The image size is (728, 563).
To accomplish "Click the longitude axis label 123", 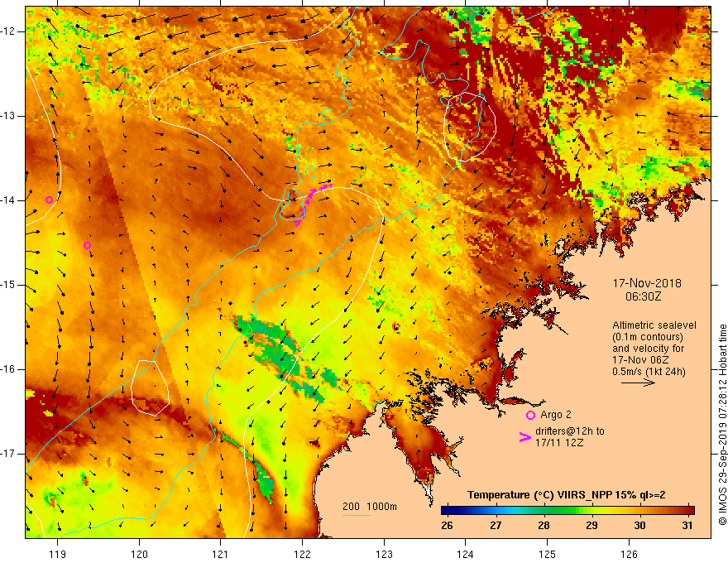I will [384, 554].
